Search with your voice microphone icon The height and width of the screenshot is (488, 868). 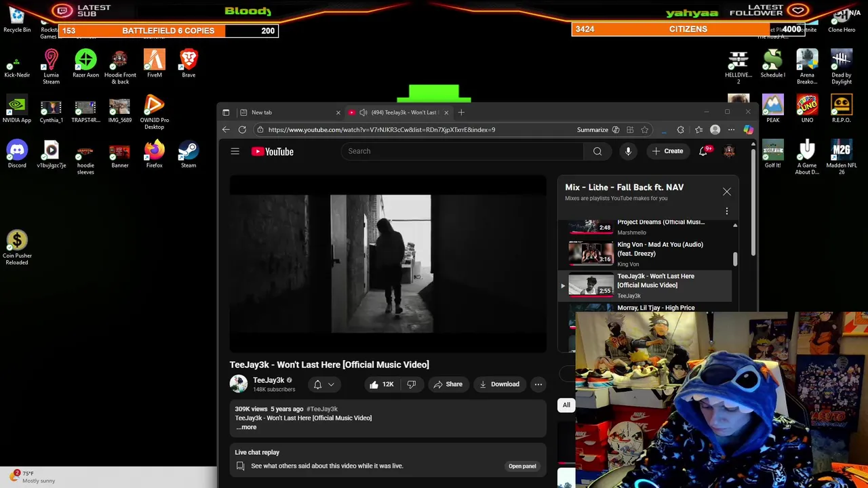tap(628, 151)
